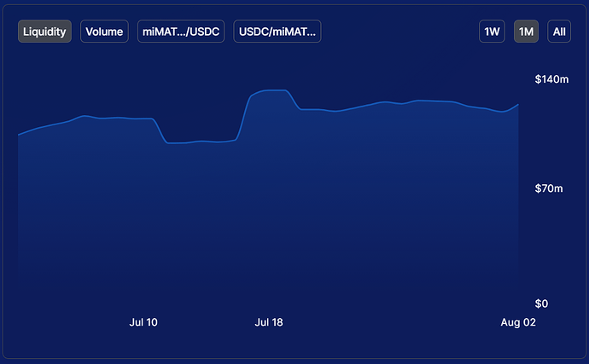
Task: Click the Jul 18 date label
Action: 269,322
